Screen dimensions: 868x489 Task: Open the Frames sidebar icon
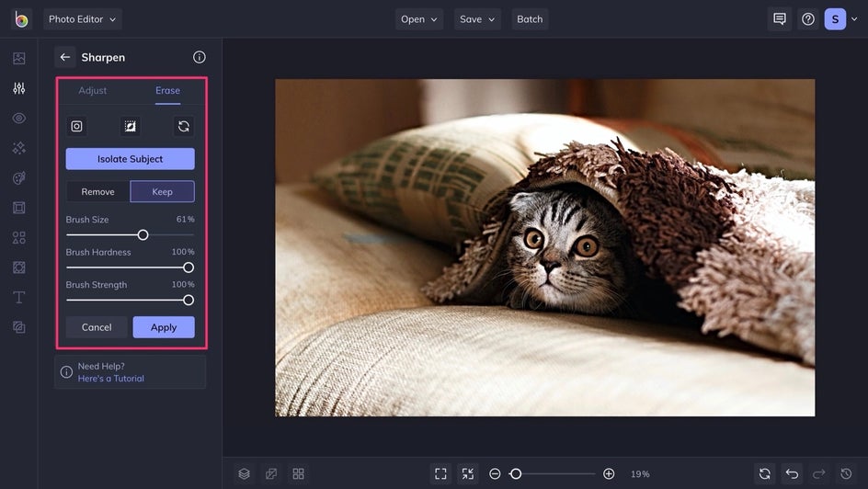(18, 208)
